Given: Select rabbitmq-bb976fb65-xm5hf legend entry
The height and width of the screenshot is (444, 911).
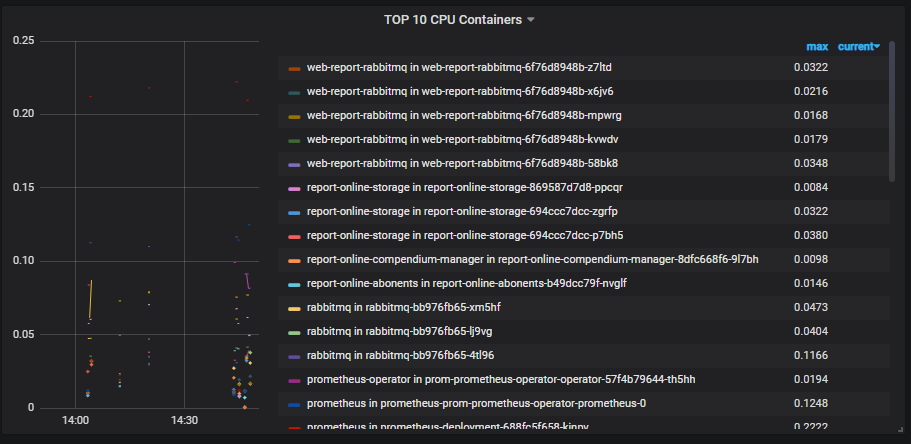Looking at the screenshot, I should pos(404,307).
